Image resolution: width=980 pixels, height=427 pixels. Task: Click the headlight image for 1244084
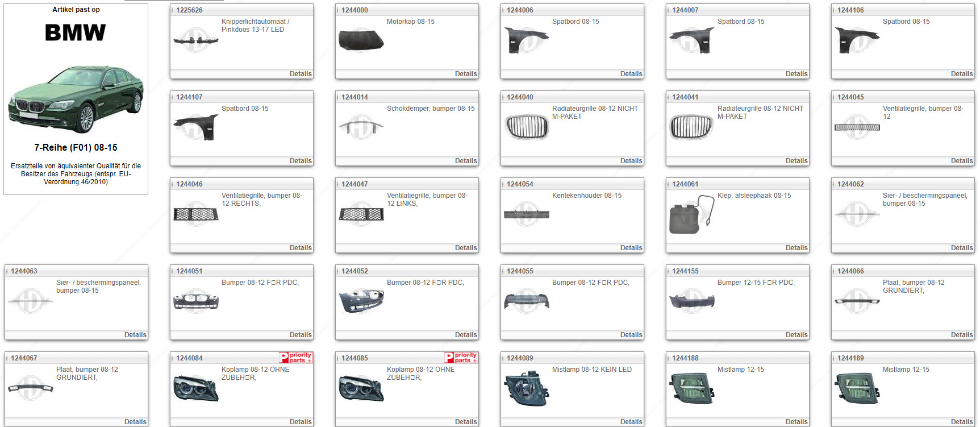point(196,388)
